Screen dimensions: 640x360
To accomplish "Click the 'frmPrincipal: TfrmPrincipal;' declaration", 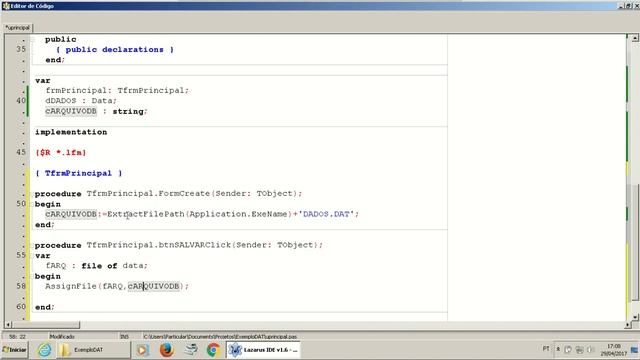I will click(x=117, y=91).
